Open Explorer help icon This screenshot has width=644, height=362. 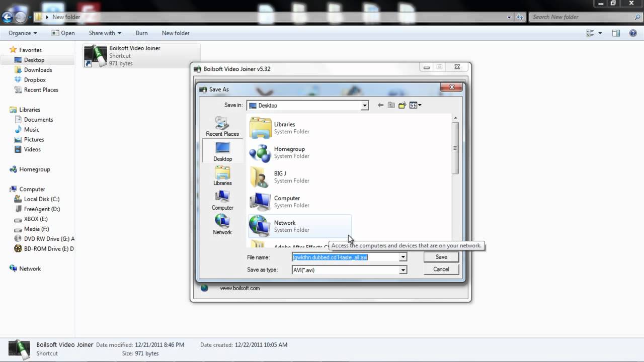pos(632,33)
